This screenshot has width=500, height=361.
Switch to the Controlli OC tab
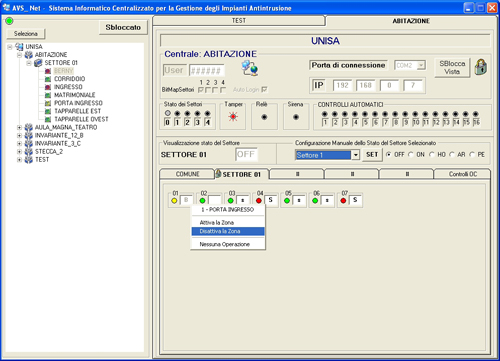[463, 174]
